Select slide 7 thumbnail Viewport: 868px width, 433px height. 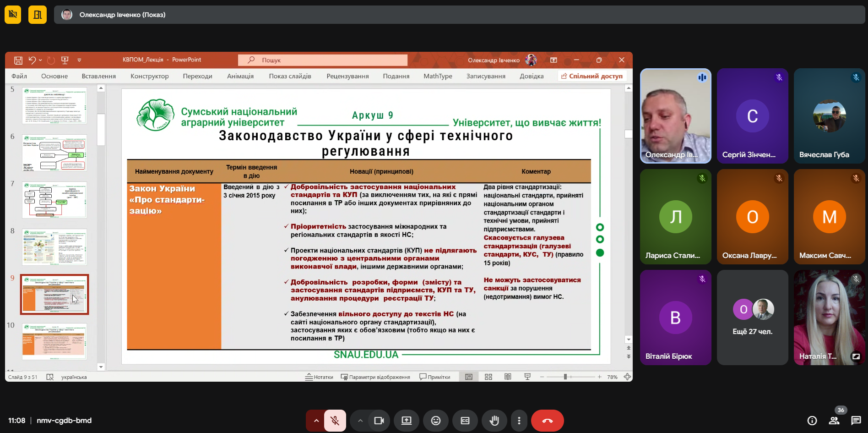tap(54, 200)
